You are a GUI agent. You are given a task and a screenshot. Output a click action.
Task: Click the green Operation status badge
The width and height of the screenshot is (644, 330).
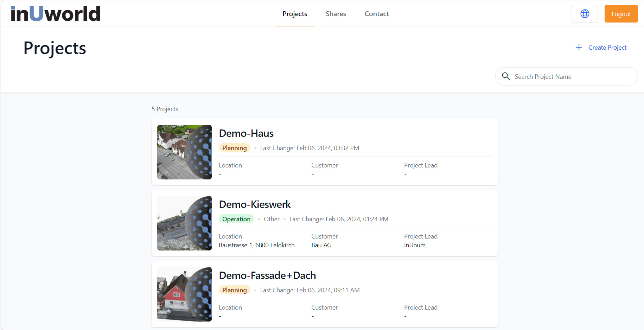(x=236, y=219)
